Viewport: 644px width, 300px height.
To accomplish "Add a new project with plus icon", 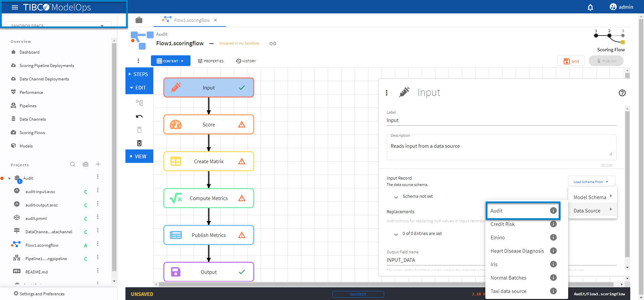I will click(98, 164).
